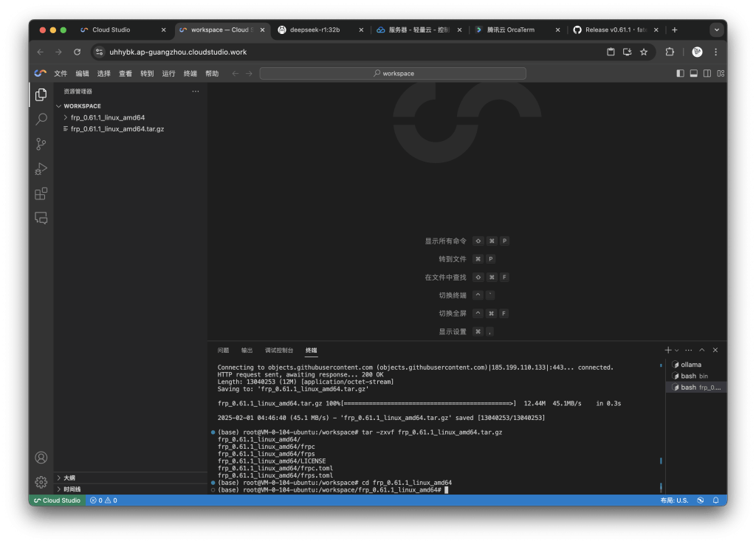The height and width of the screenshot is (544, 756).
Task: Open browser tab search dropdown arrow
Action: point(717,30)
